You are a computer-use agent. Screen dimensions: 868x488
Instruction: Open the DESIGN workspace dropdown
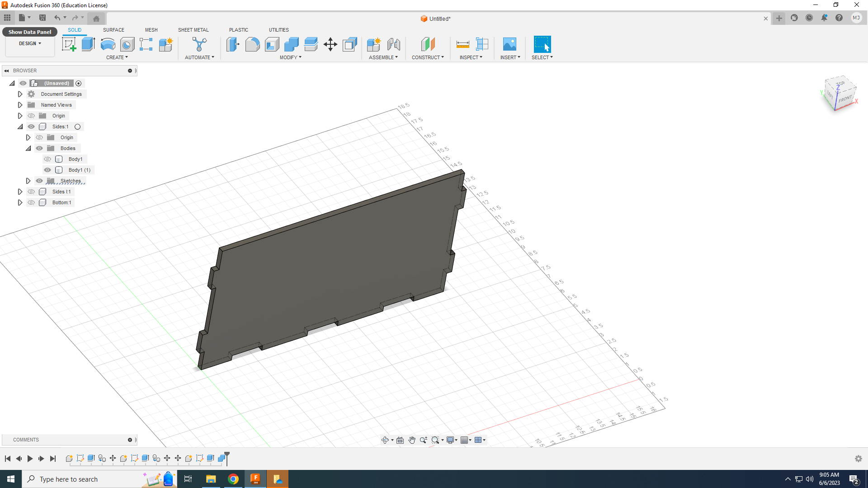click(30, 43)
